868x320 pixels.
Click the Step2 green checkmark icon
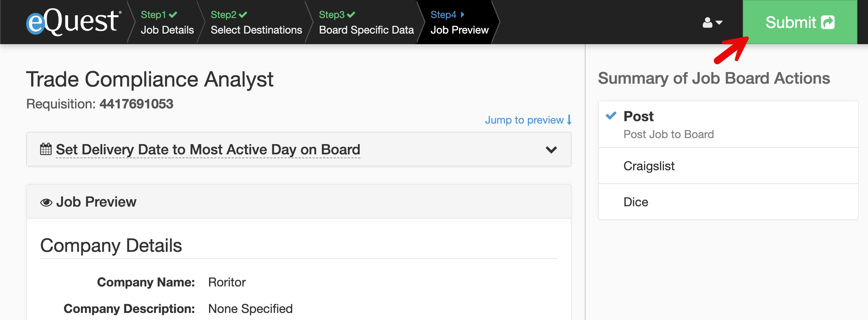[242, 14]
